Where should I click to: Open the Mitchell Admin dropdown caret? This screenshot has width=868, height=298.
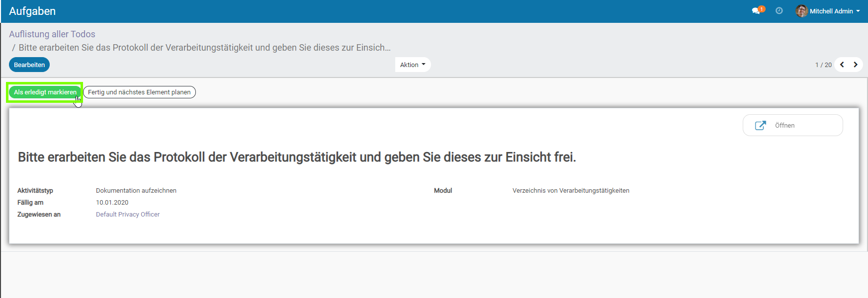pos(858,11)
